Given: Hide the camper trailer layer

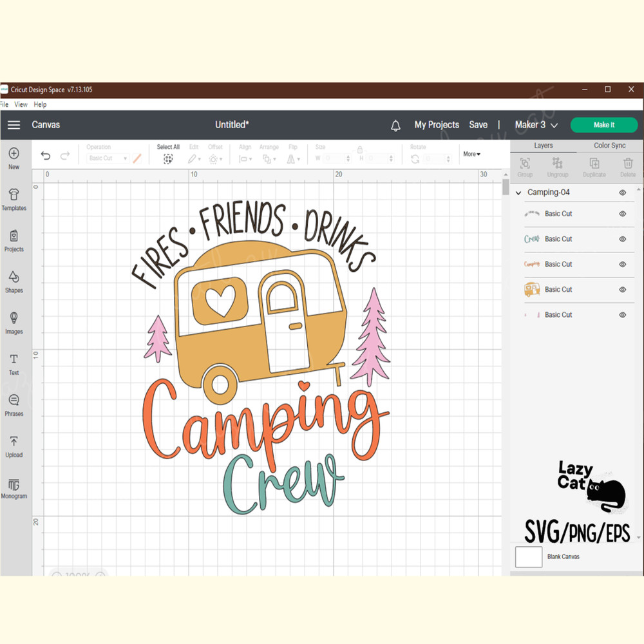Looking at the screenshot, I should (622, 290).
